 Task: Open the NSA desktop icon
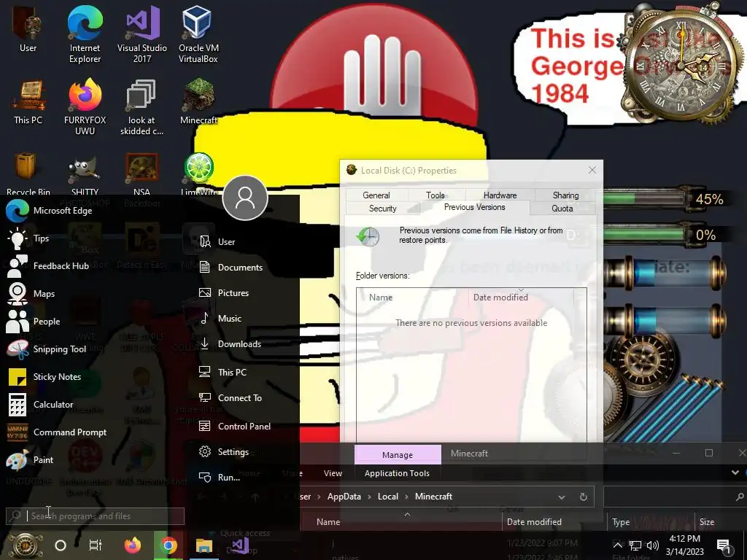point(142,174)
